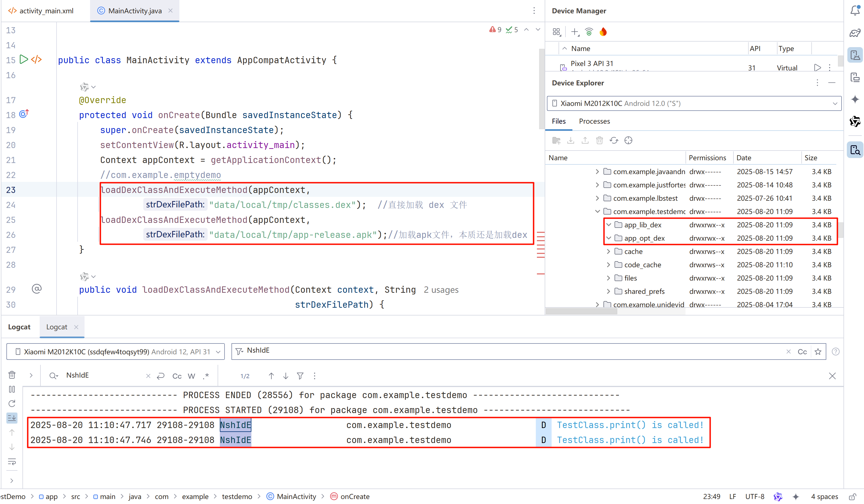Screen dimensions: 864x504
Task: Toggle Logcat scroll to end
Action: click(x=12, y=418)
